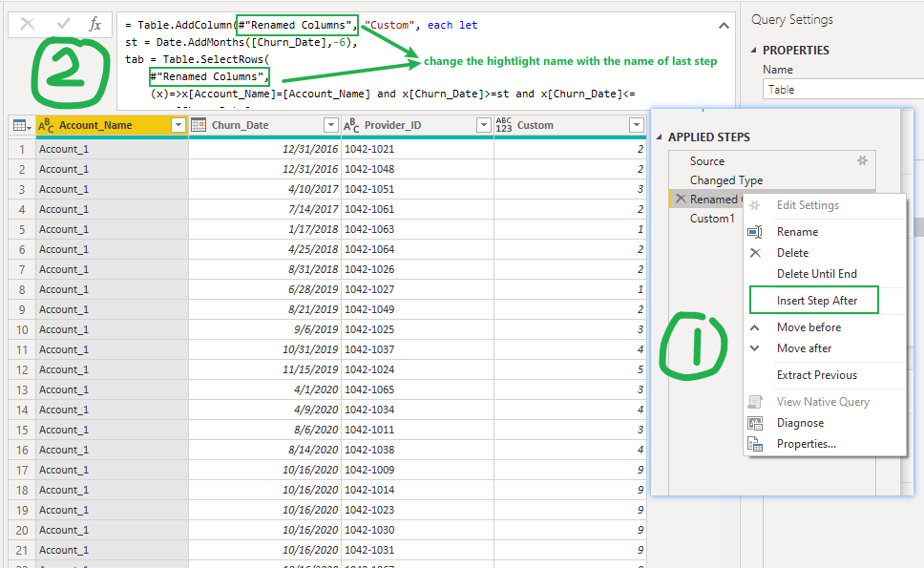Cancel formula edit with the X icon
The width and height of the screenshot is (924, 568).
(x=27, y=24)
